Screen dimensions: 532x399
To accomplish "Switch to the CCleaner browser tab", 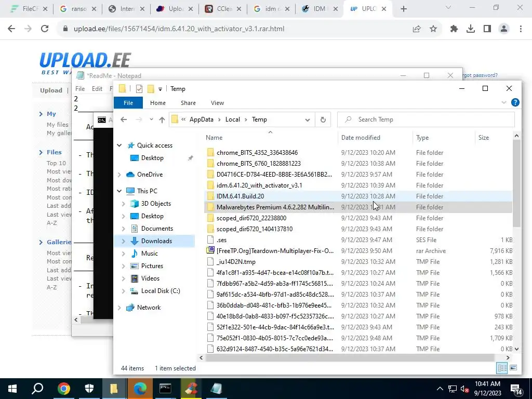I will 223,9.
